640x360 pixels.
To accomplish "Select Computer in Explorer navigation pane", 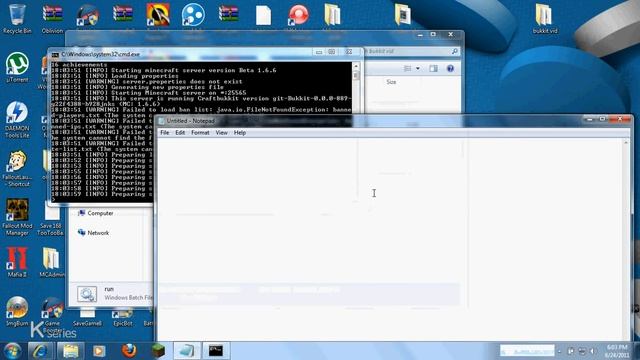I will (x=96, y=213).
